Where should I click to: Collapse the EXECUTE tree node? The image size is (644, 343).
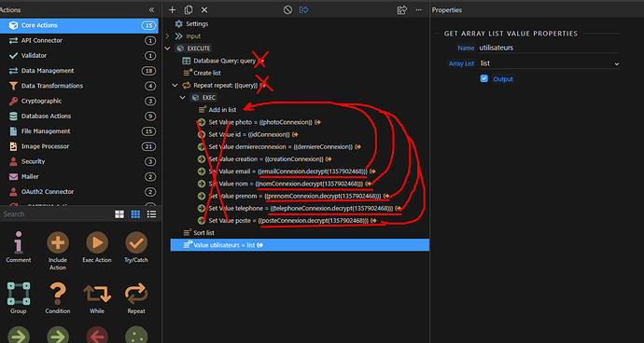(167, 48)
